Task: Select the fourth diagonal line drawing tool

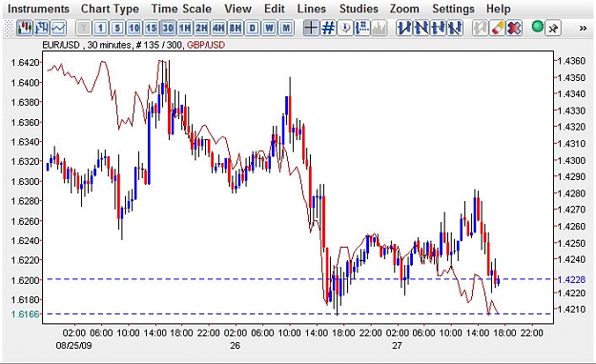Action: click(455, 29)
